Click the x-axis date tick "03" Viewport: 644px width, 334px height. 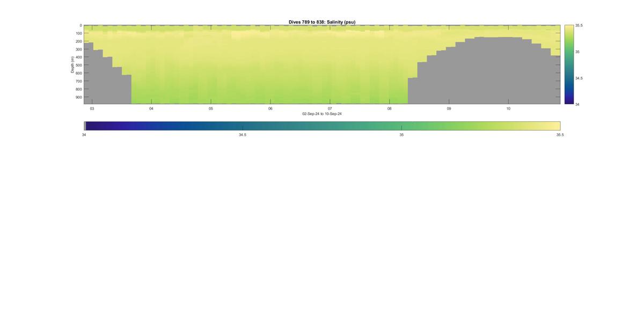point(92,108)
